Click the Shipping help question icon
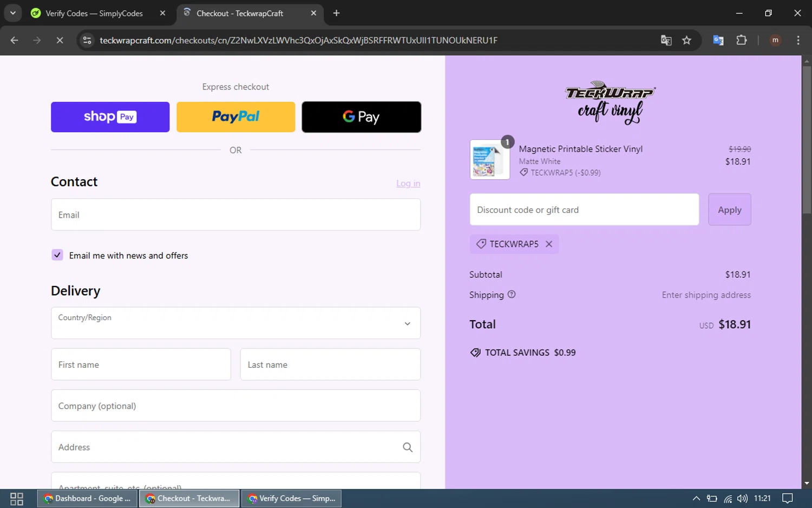 click(x=512, y=295)
